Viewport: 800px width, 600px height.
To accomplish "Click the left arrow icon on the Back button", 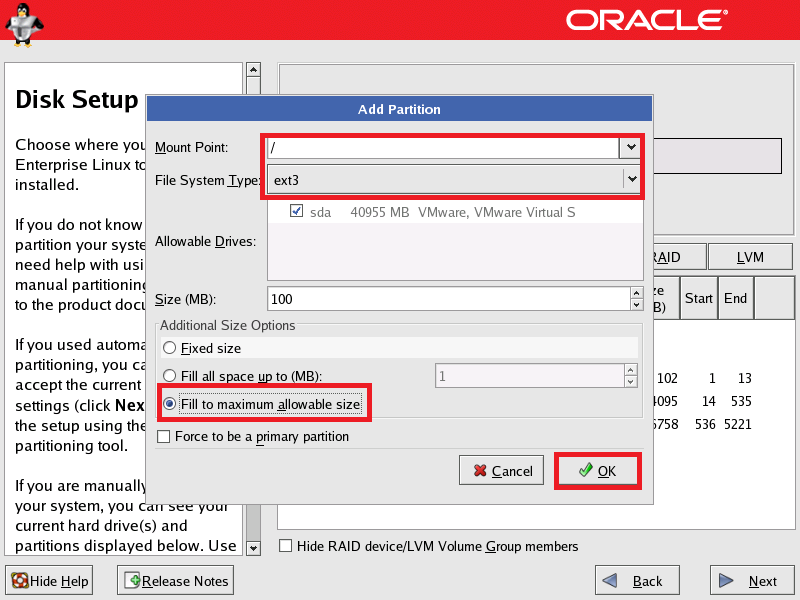I will [610, 581].
